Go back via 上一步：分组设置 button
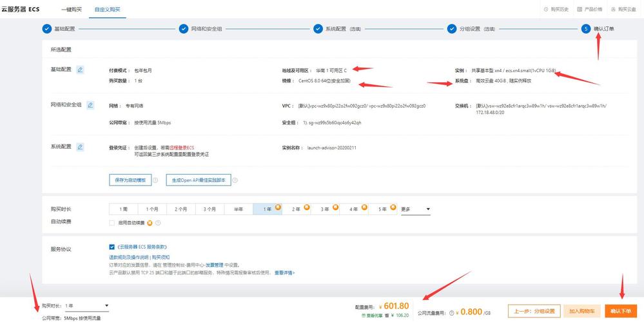This screenshot has width=644, height=322. (x=534, y=311)
